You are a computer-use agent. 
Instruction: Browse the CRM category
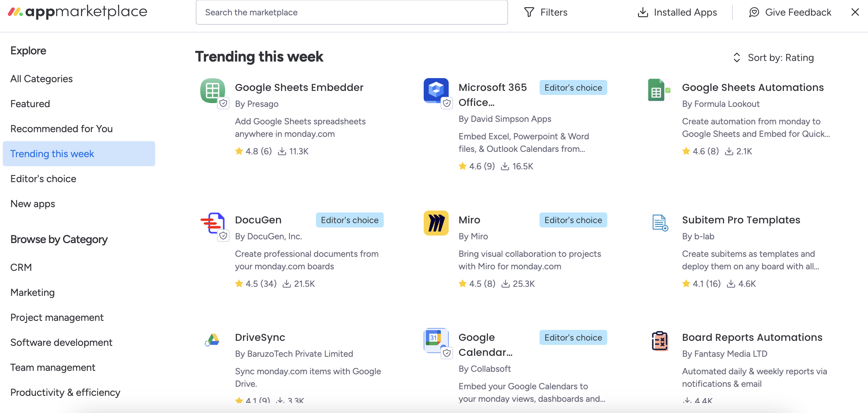tap(21, 267)
